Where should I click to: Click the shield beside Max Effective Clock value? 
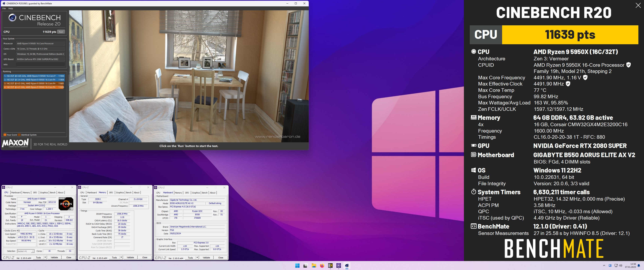(568, 84)
